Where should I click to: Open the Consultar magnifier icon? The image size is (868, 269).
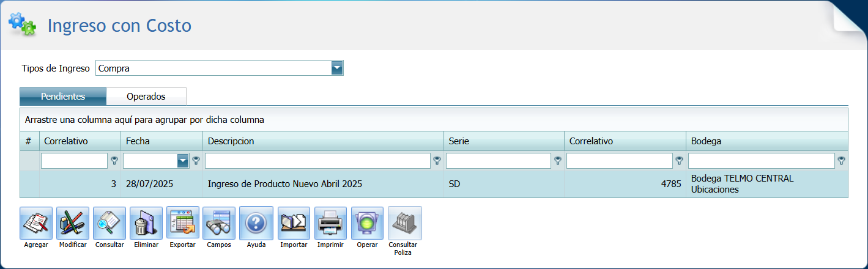click(x=109, y=223)
